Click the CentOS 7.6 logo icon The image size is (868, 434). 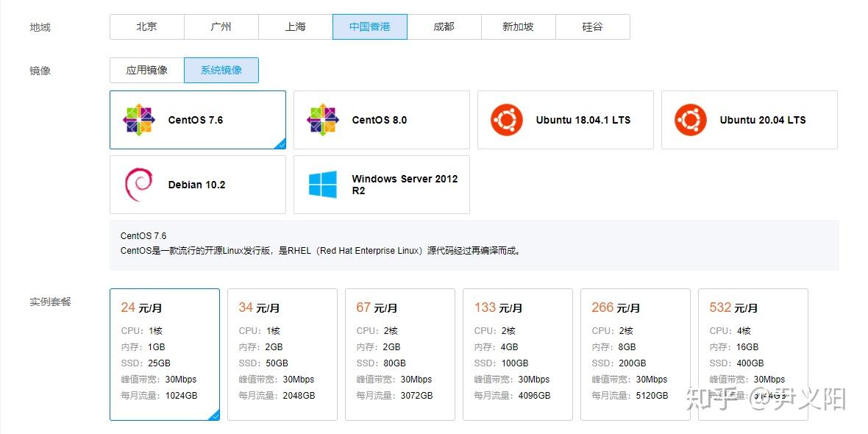[138, 120]
